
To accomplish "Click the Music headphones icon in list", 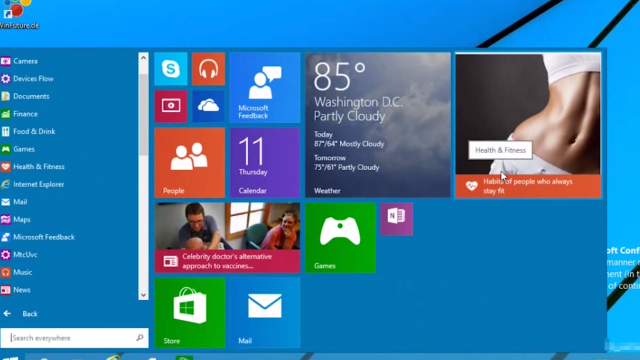I will [x=5, y=272].
